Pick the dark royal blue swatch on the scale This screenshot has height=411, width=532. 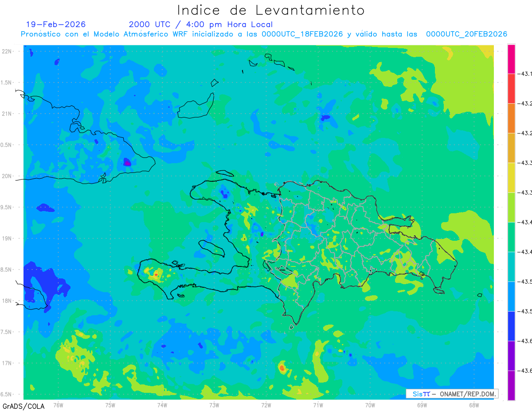[x=511, y=326]
